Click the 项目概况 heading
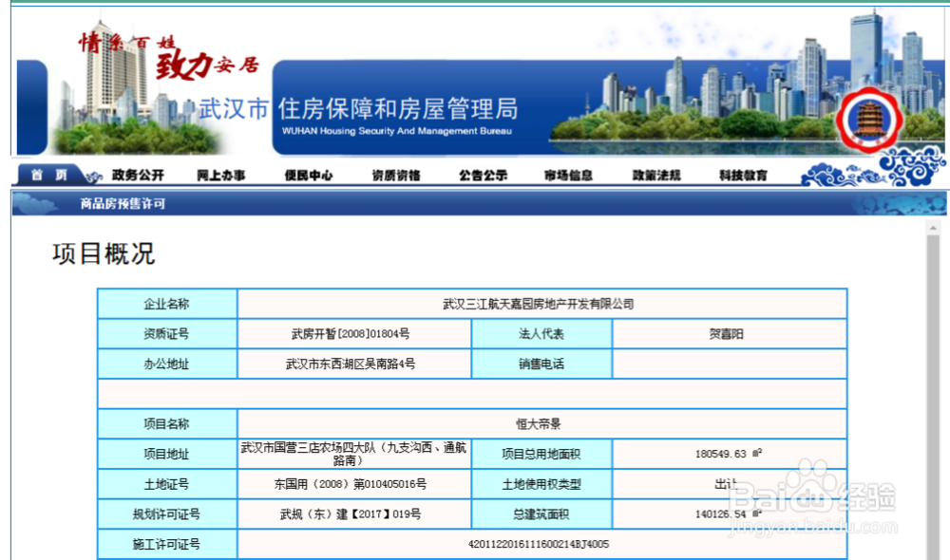Viewport: 950px width, 560px height. click(104, 253)
